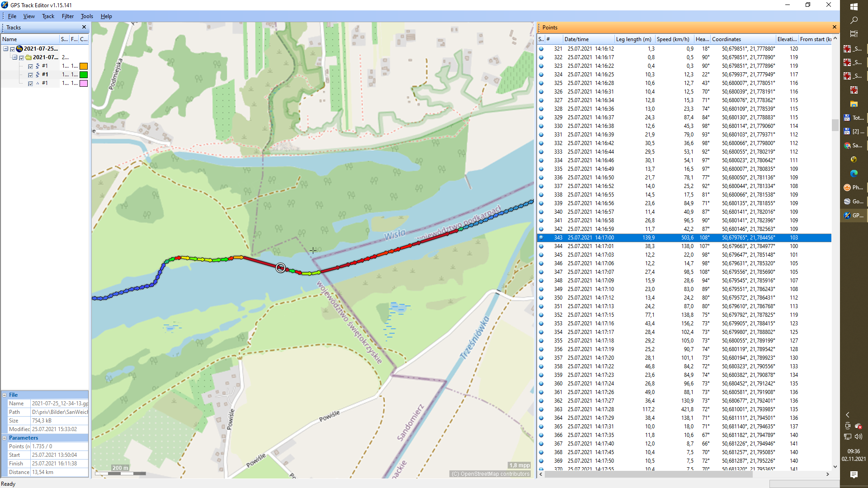Close the Tracks panel with its X icon
868x488 pixels.
84,27
